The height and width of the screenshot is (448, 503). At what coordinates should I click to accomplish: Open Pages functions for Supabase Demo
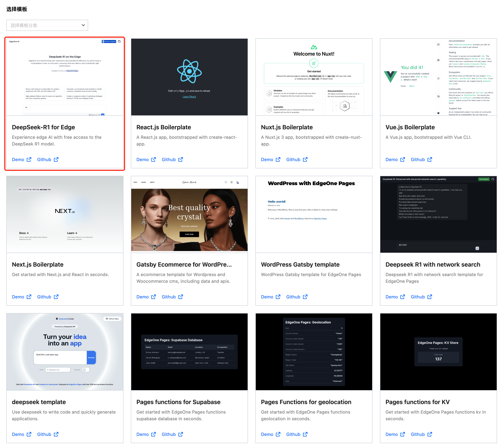pos(143,434)
